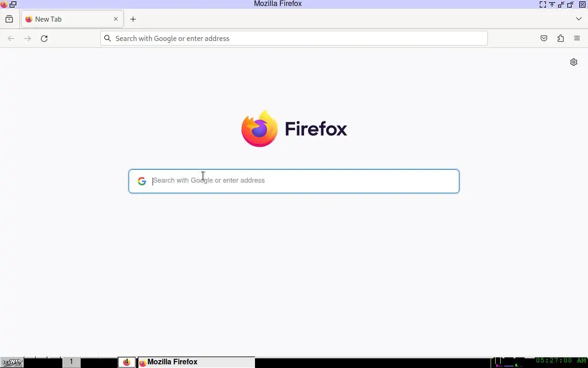
Task: Open Firefox View tab list icon
Action: (x=9, y=19)
